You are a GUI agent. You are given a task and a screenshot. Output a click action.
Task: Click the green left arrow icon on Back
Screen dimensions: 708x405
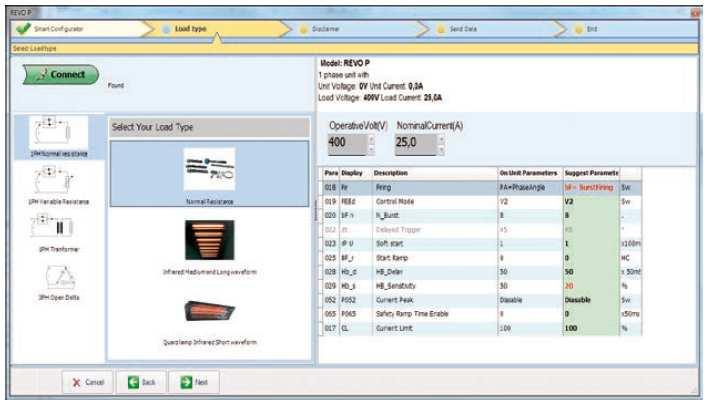[x=133, y=382]
